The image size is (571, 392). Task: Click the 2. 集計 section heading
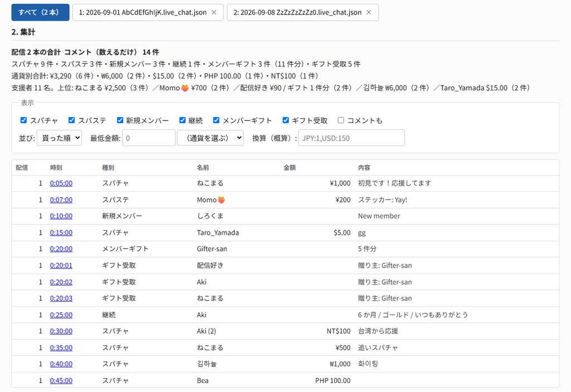coord(23,32)
